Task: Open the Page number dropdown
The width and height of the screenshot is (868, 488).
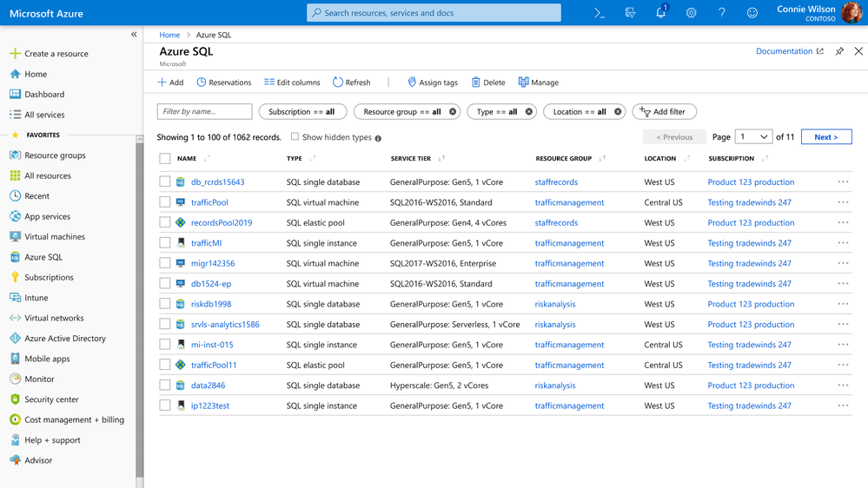Action: [753, 136]
